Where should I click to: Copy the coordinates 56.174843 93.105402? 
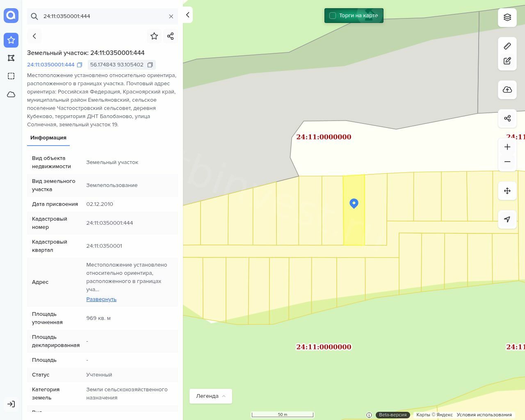click(x=150, y=65)
